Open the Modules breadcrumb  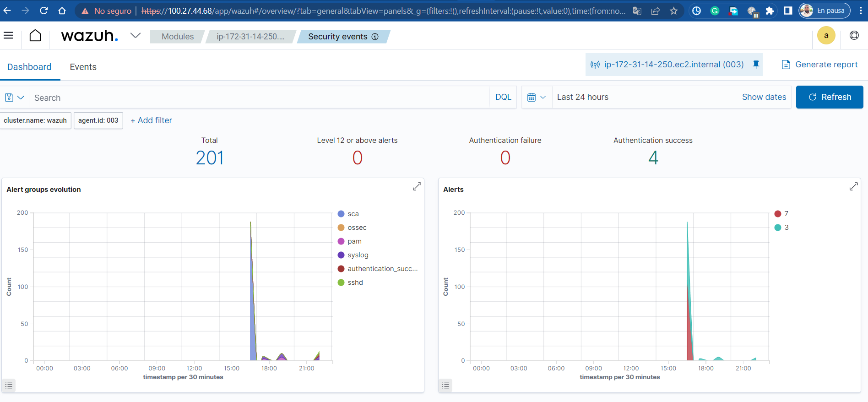click(178, 37)
